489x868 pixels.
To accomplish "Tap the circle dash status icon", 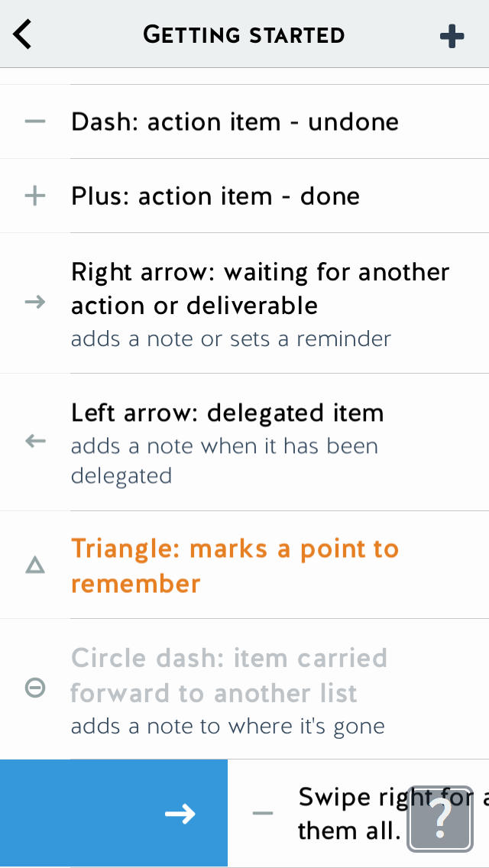I will coord(35,688).
